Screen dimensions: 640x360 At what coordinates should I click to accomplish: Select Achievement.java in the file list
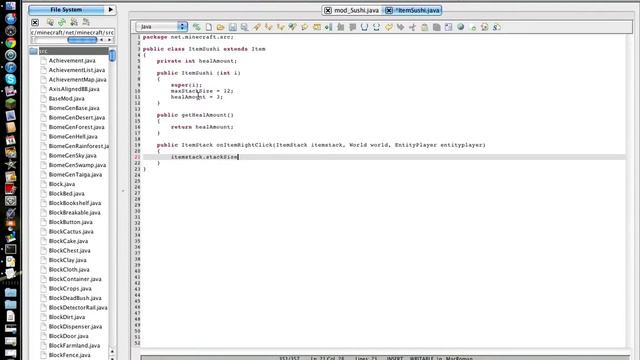click(72, 60)
